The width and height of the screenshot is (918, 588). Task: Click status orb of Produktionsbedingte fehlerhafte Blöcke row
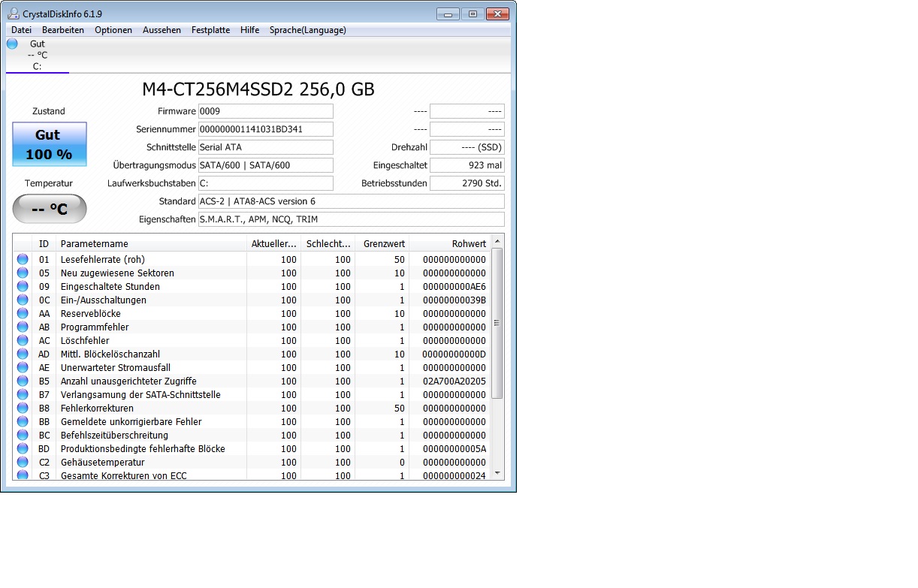point(23,448)
